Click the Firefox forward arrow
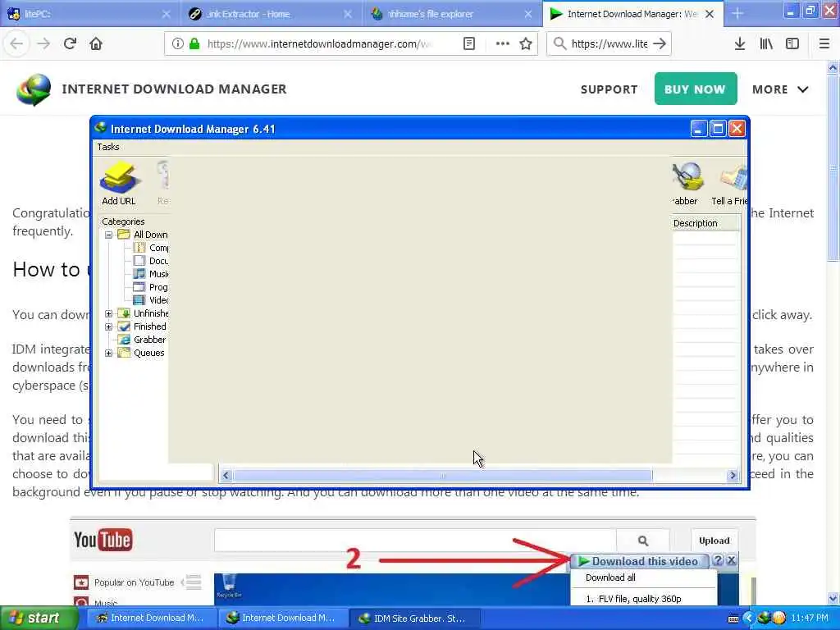Screen dimensions: 840x630 tap(43, 43)
